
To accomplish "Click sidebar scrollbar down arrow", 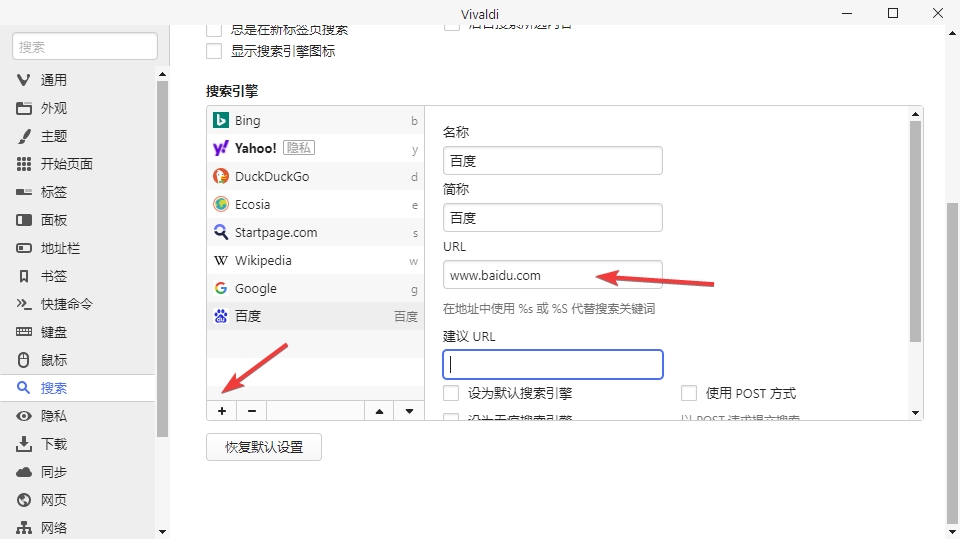I will click(x=162, y=532).
